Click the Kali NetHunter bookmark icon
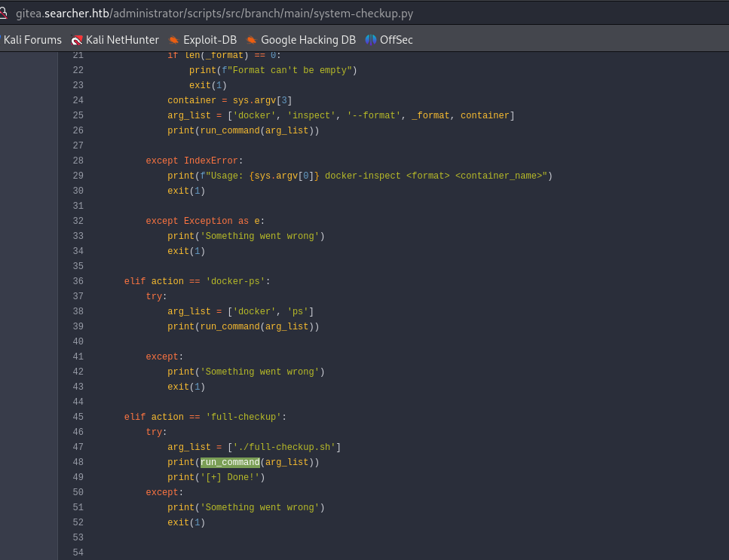This screenshot has width=729, height=560. [x=77, y=41]
